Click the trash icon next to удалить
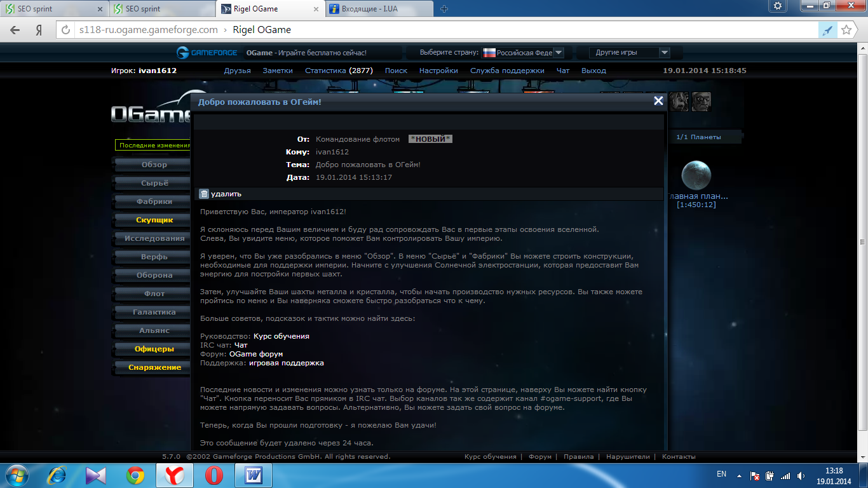The image size is (868, 488). click(204, 194)
